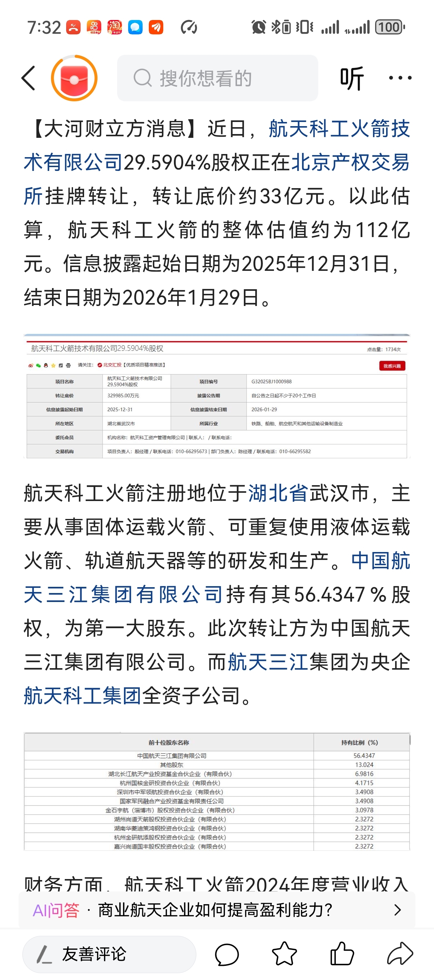Tap the Taobao notification icon in status bar
The width and height of the screenshot is (434, 980).
tap(114, 27)
